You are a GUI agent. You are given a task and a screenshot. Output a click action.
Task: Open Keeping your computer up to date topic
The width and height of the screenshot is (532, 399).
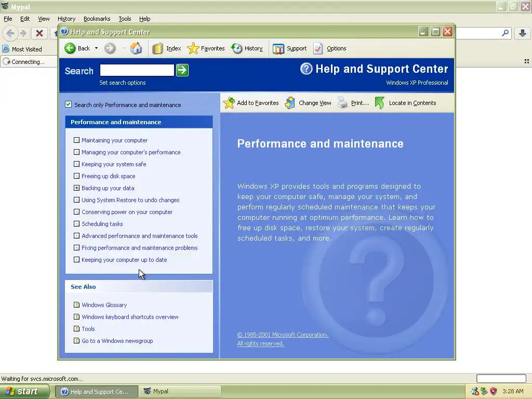124,260
